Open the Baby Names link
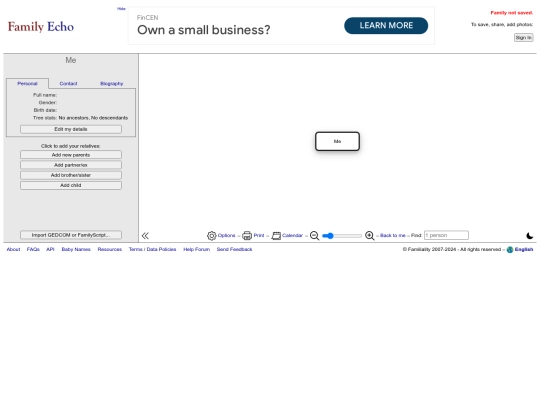Screen dimensions: 540x405 coord(76,249)
